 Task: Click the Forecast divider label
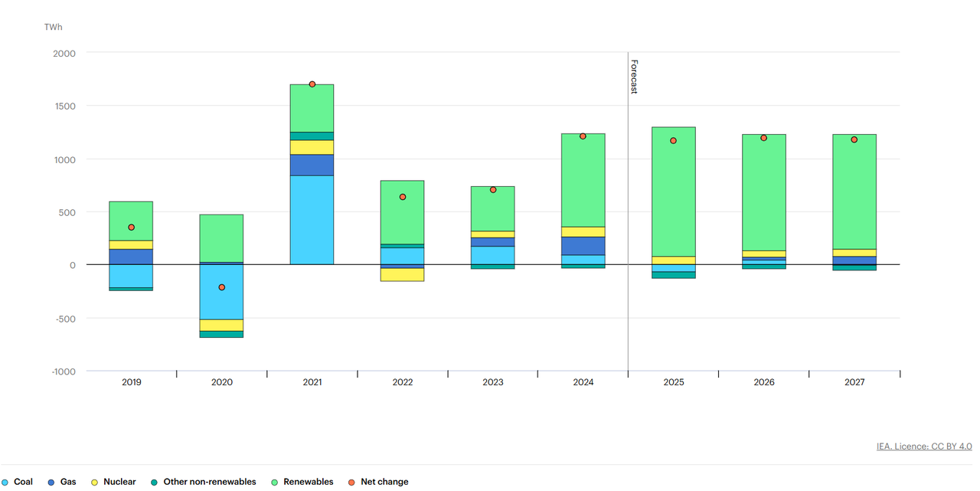pos(634,77)
